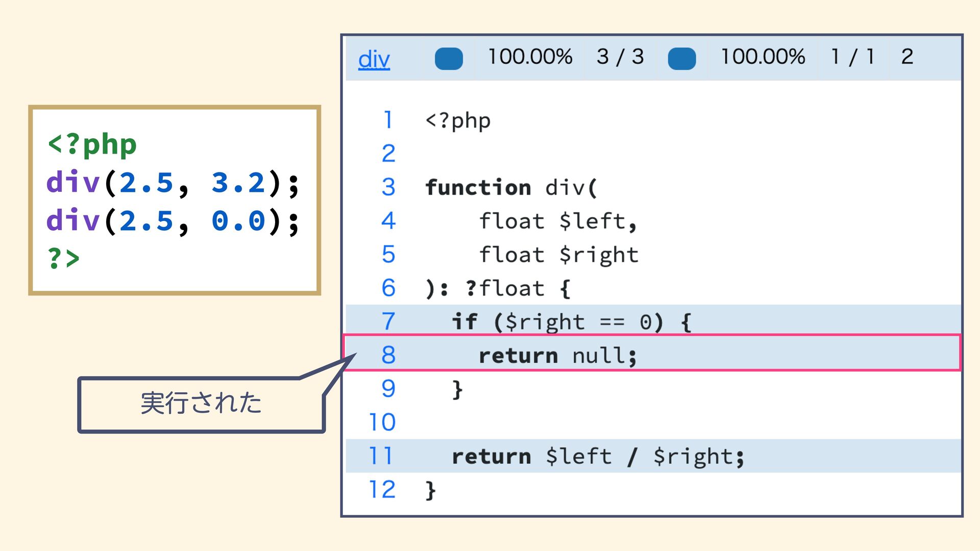Click the second blue coverage bar
The image size is (980, 551).
click(681, 58)
